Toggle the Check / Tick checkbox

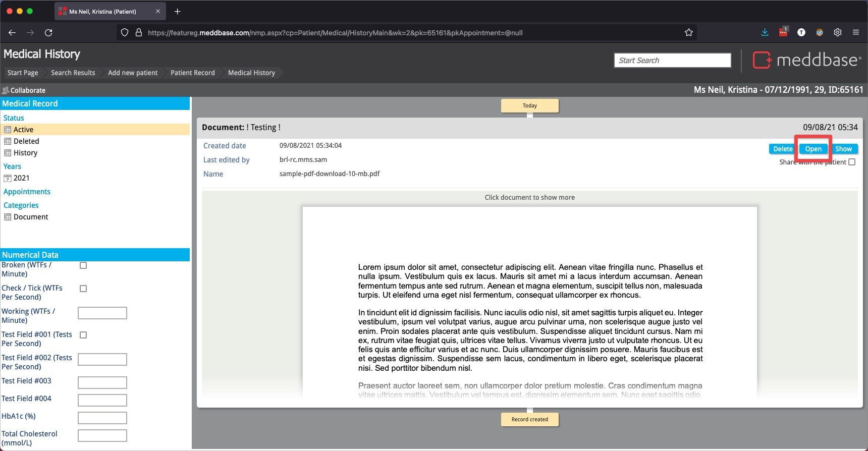(x=83, y=289)
